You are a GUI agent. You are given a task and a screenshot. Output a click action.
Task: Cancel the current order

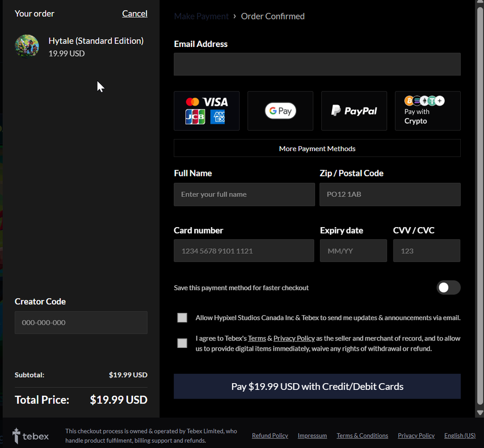tap(135, 14)
